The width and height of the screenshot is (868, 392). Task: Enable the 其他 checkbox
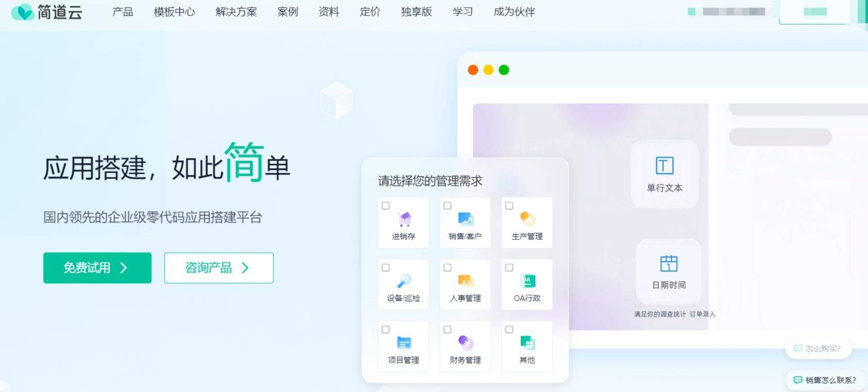coord(509,330)
